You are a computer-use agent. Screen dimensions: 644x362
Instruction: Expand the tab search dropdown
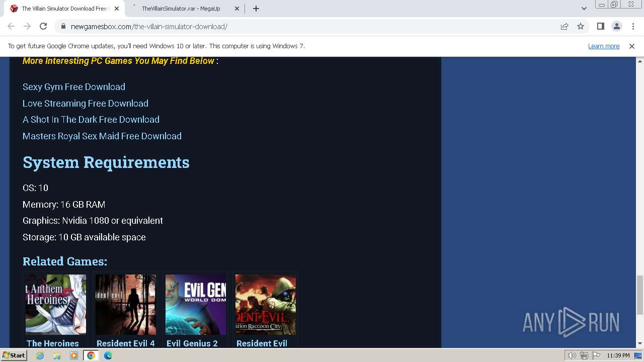click(584, 9)
